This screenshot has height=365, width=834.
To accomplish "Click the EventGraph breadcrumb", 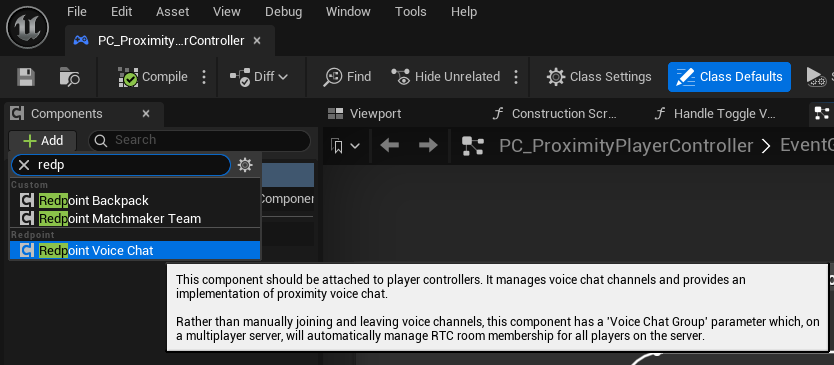I will coord(806,145).
